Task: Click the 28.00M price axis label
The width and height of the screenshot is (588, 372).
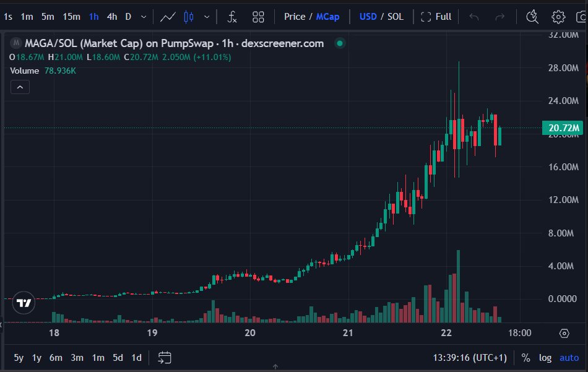Action: click(x=563, y=68)
